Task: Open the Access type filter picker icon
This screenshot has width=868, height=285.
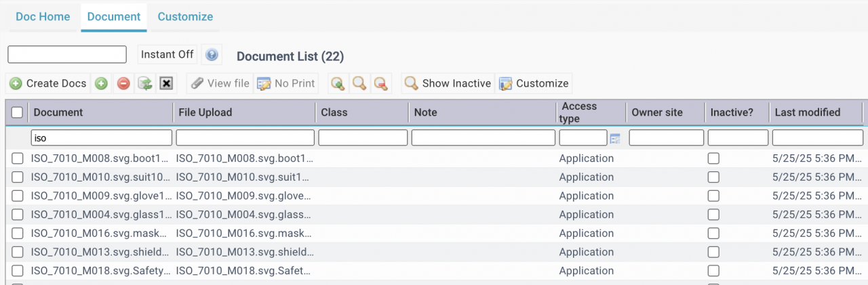Action: point(615,139)
